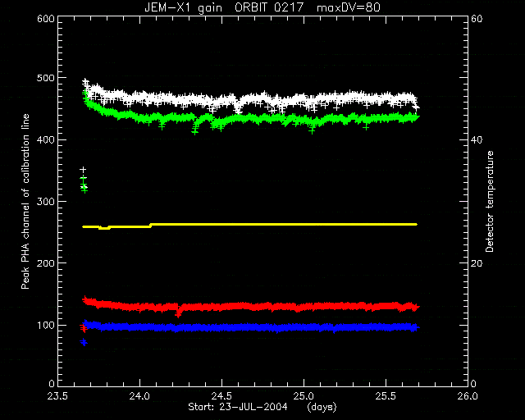The image size is (525, 420).
Task: Click the 60 tick label on right axis
Action: pos(477,19)
